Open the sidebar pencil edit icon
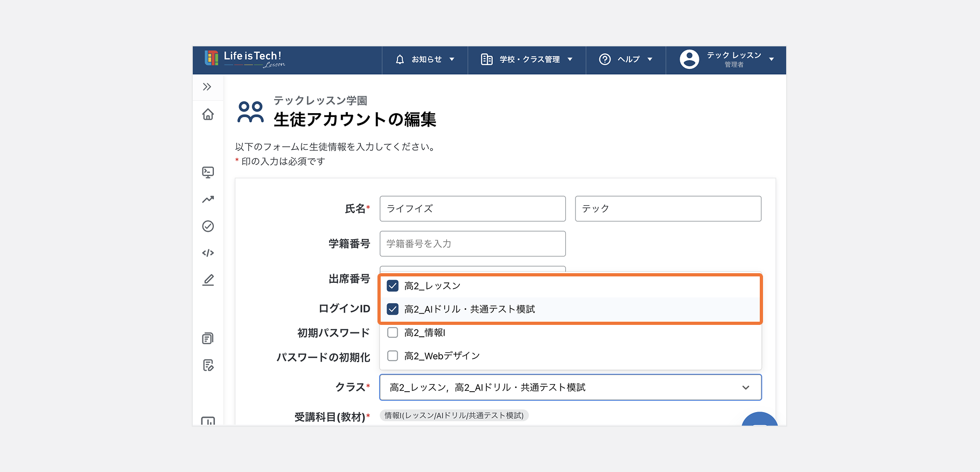 208,280
